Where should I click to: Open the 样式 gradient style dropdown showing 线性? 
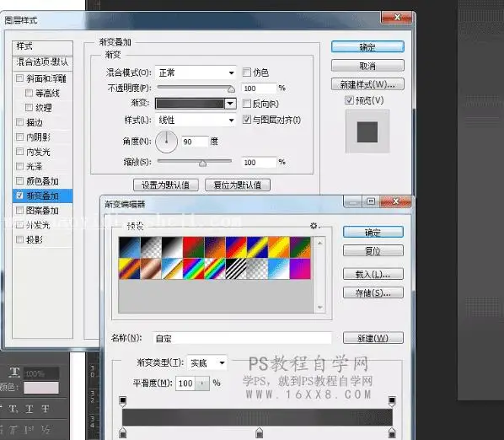pos(196,121)
